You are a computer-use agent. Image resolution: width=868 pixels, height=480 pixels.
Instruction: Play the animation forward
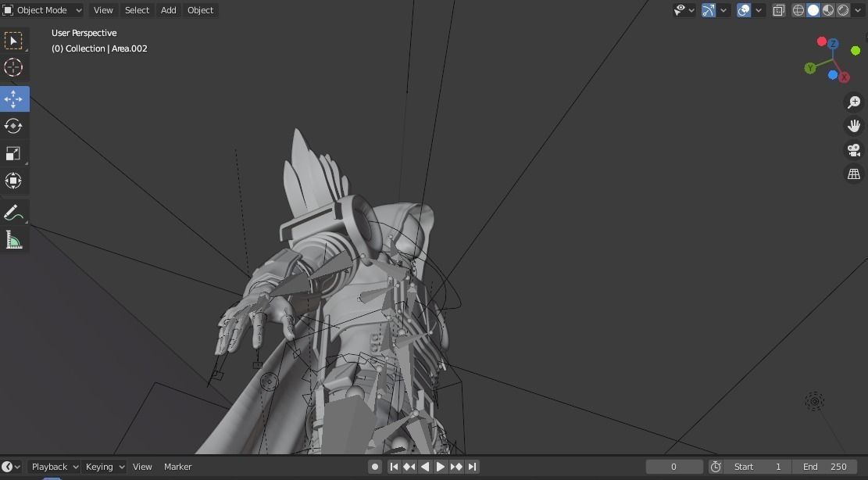[440, 467]
